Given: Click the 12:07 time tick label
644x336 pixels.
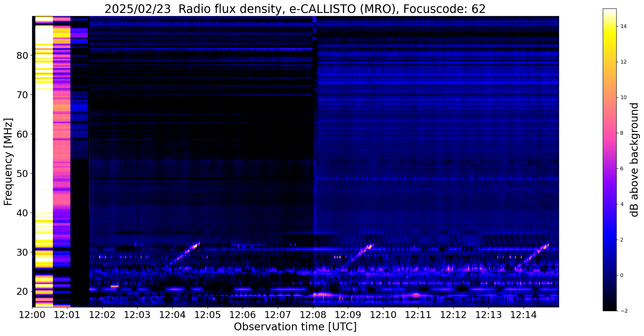Looking at the screenshot, I should tap(277, 315).
